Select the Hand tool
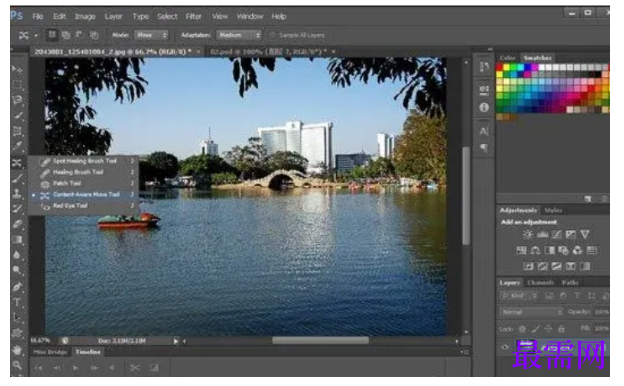The width and height of the screenshot is (624, 386). (x=17, y=350)
